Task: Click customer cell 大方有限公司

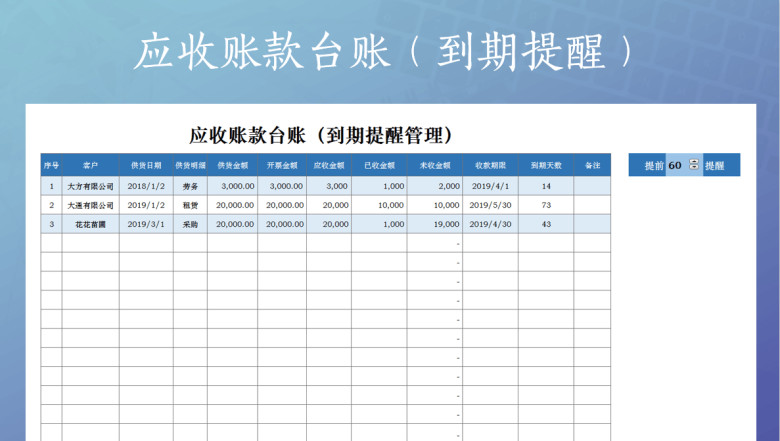Action: 91,186
